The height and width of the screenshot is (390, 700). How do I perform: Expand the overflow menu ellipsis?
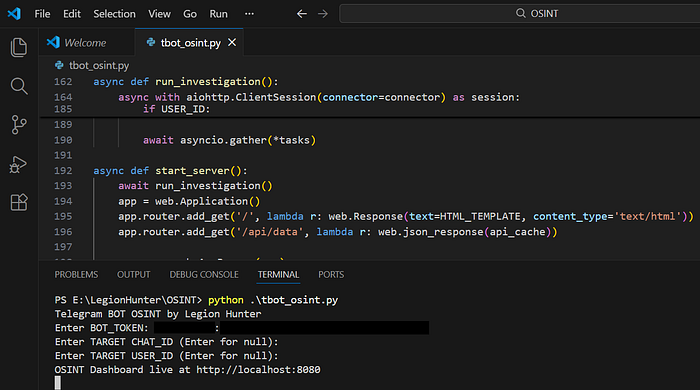click(249, 14)
